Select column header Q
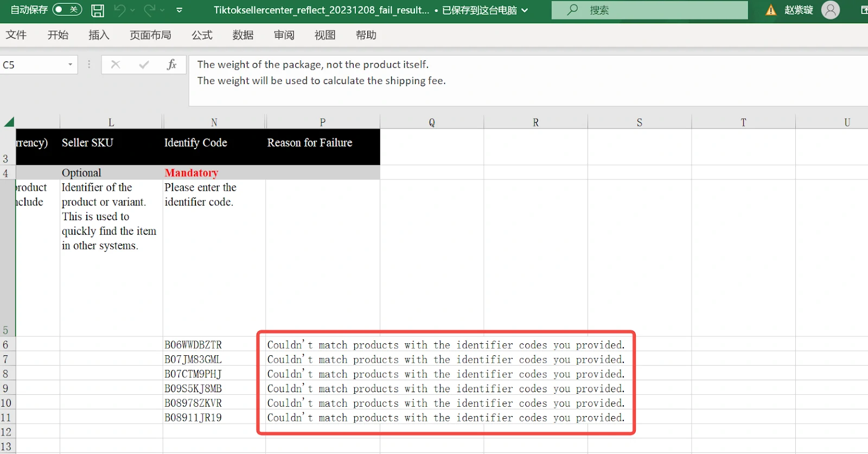Viewport: 868px width, 454px height. click(x=432, y=123)
